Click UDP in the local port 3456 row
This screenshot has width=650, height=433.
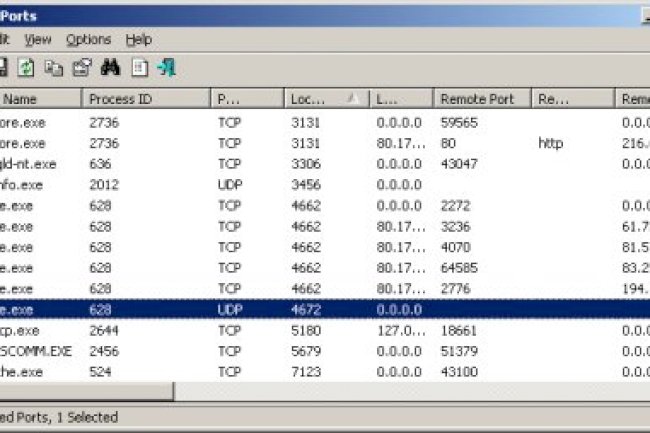tap(230, 185)
